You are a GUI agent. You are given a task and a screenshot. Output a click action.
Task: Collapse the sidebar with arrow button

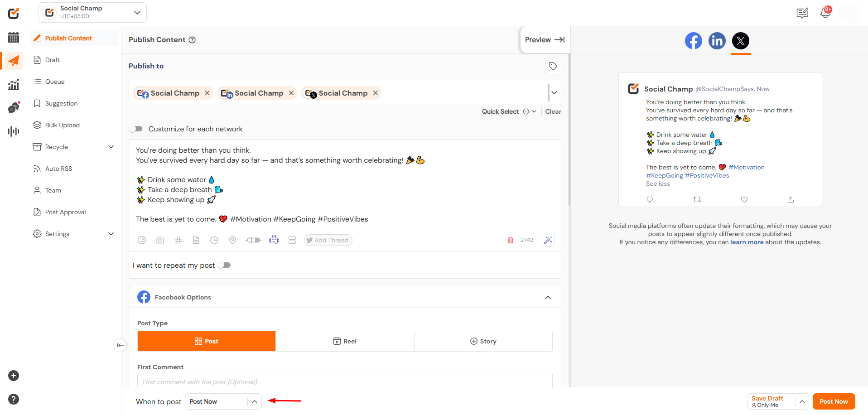pos(120,345)
